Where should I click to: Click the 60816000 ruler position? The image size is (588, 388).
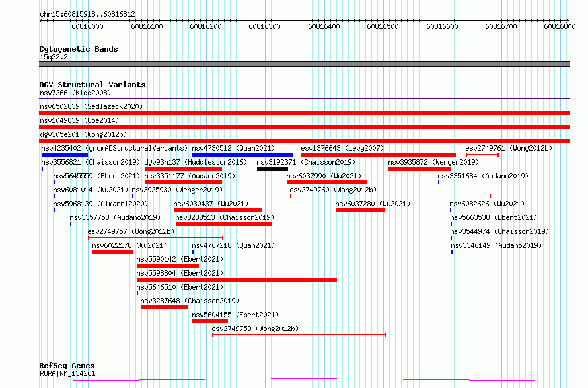coord(87,26)
